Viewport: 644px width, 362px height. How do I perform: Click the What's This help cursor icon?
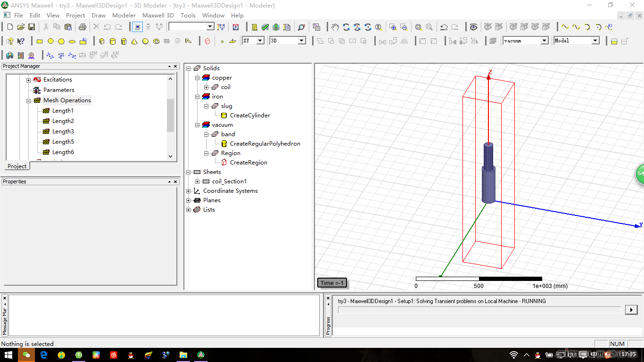(21, 41)
